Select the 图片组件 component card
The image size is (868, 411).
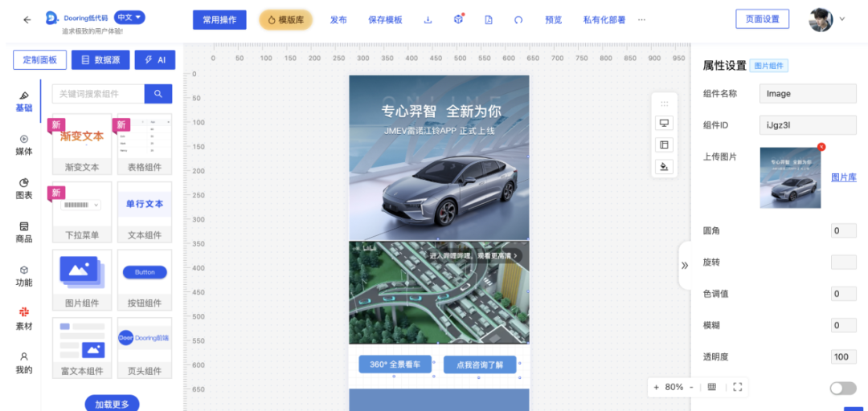(x=82, y=280)
